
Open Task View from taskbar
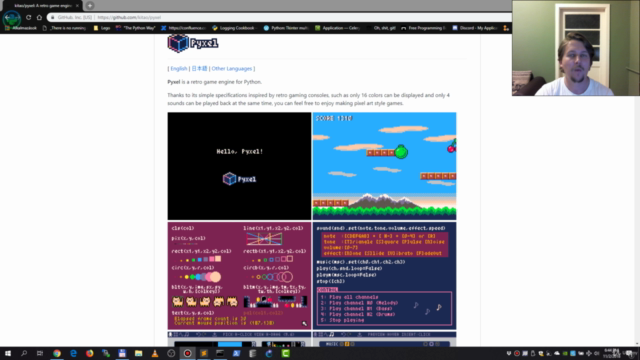(x=40, y=353)
